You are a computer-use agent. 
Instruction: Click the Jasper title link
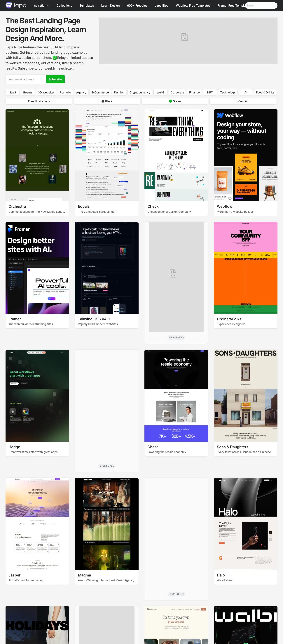click(x=15, y=575)
